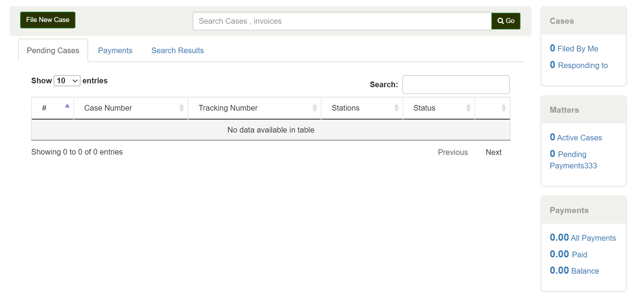
Task: Open the Search Results tab
Action: [177, 50]
